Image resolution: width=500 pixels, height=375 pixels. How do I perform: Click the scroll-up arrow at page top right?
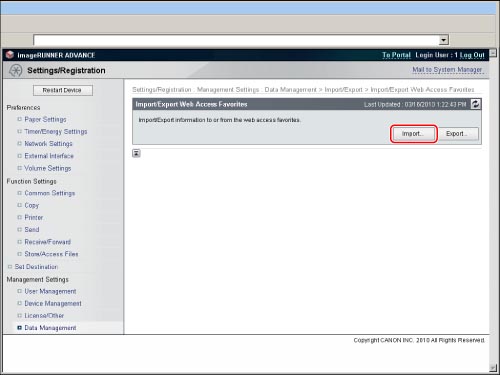point(493,53)
